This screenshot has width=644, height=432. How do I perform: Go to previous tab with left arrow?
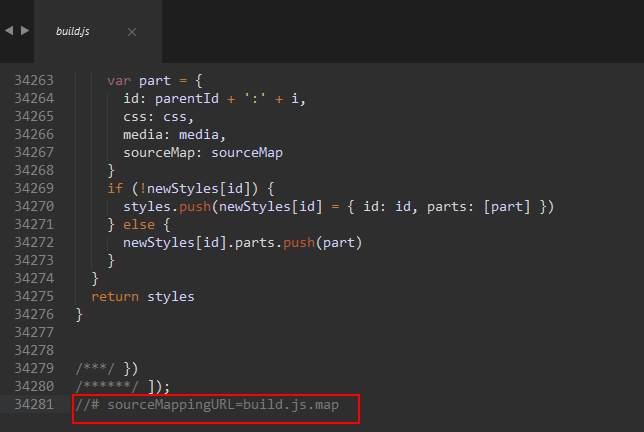[9, 30]
